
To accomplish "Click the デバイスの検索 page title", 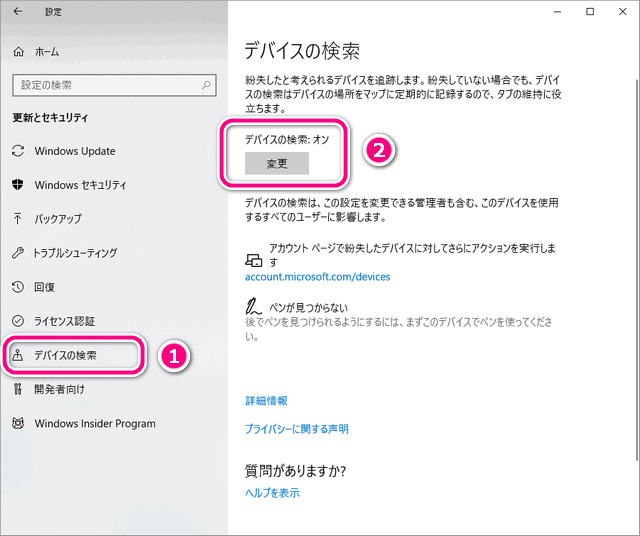I will [x=302, y=51].
